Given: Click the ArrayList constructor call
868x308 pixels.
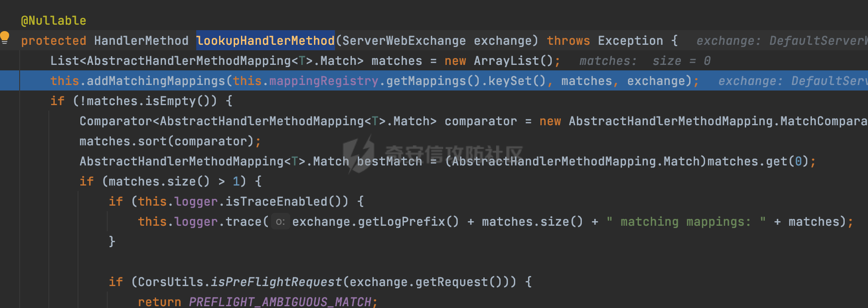Looking at the screenshot, I should point(506,61).
